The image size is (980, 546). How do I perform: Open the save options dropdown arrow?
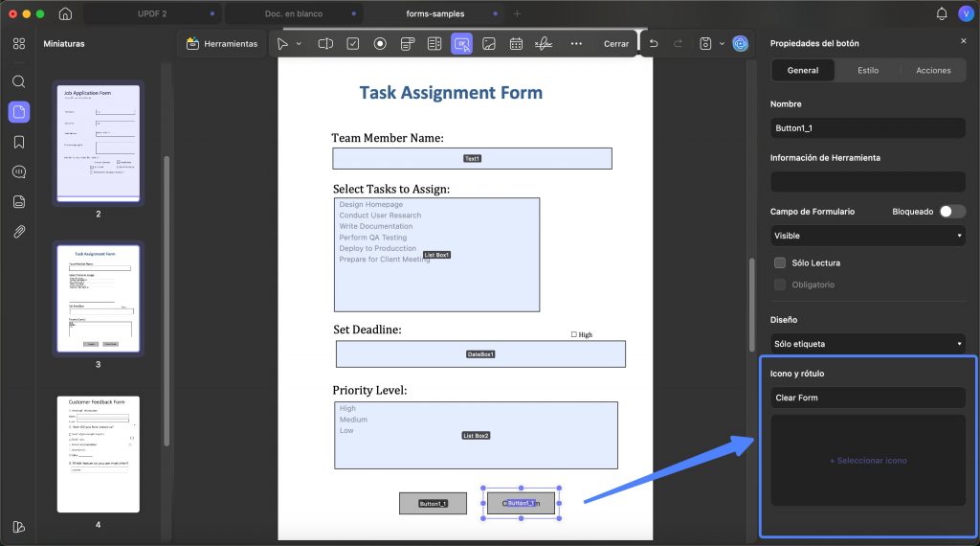click(722, 44)
